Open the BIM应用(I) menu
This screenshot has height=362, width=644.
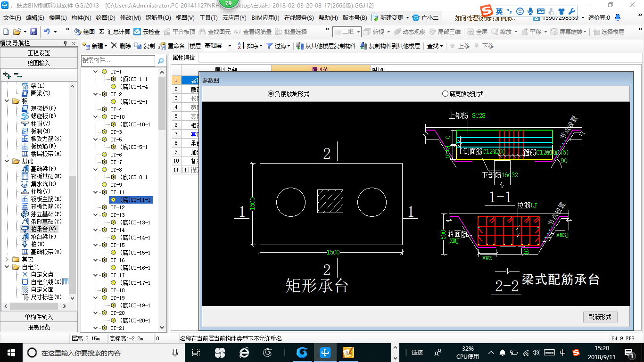click(265, 18)
